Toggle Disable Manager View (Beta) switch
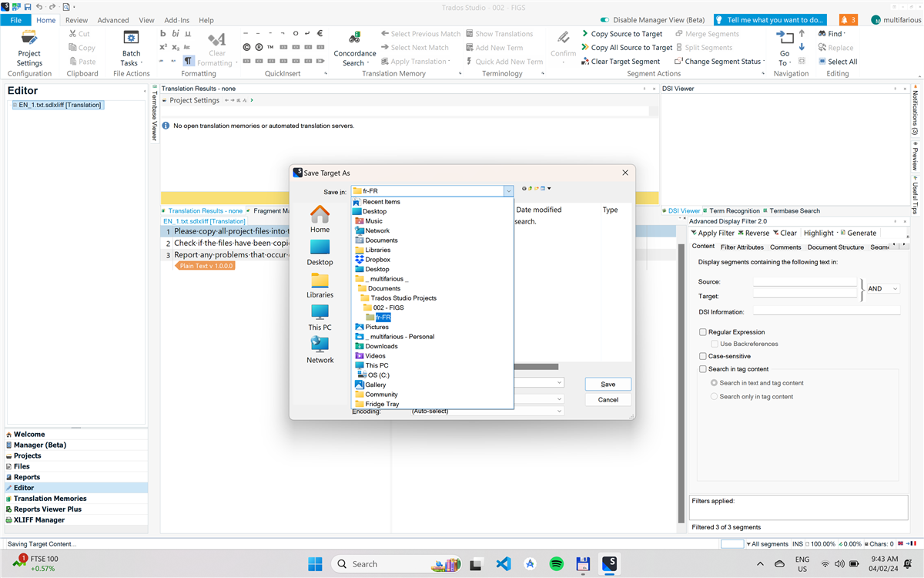This screenshot has height=578, width=924. (x=606, y=20)
